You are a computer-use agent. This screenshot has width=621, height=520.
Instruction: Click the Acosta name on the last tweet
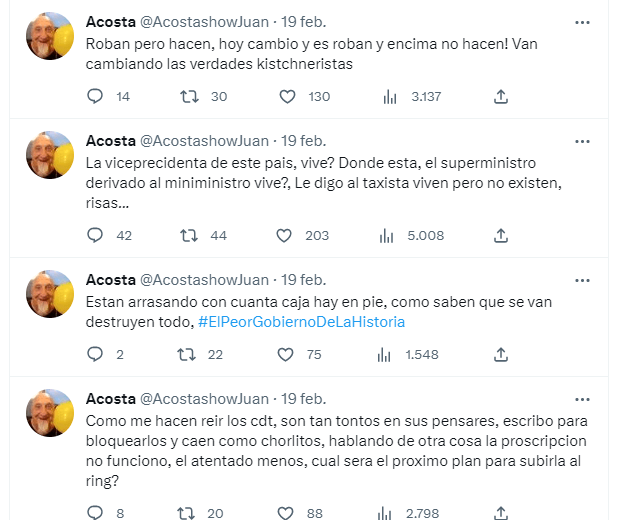pos(110,398)
